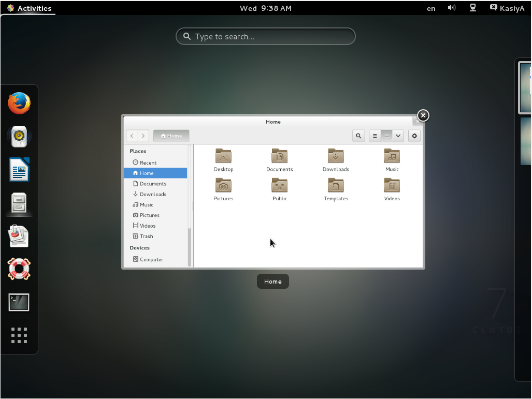Viewport: 532px width, 399px height.
Task: Open the gear options menu in Files toolbar
Action: coord(414,136)
